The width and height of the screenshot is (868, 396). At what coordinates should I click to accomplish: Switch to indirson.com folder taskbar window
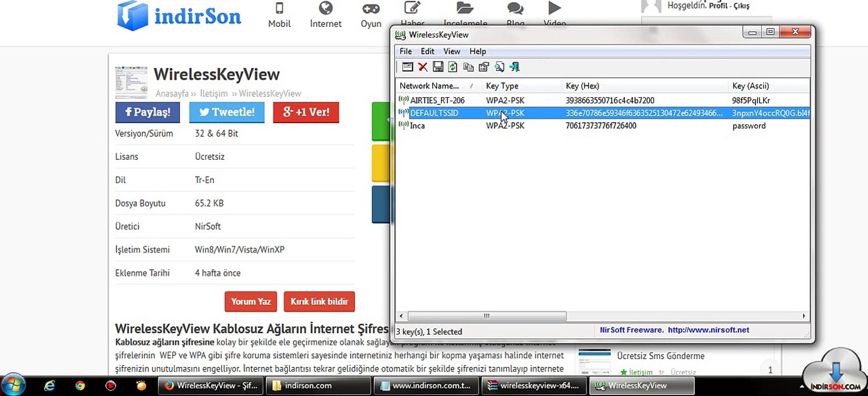(318, 386)
